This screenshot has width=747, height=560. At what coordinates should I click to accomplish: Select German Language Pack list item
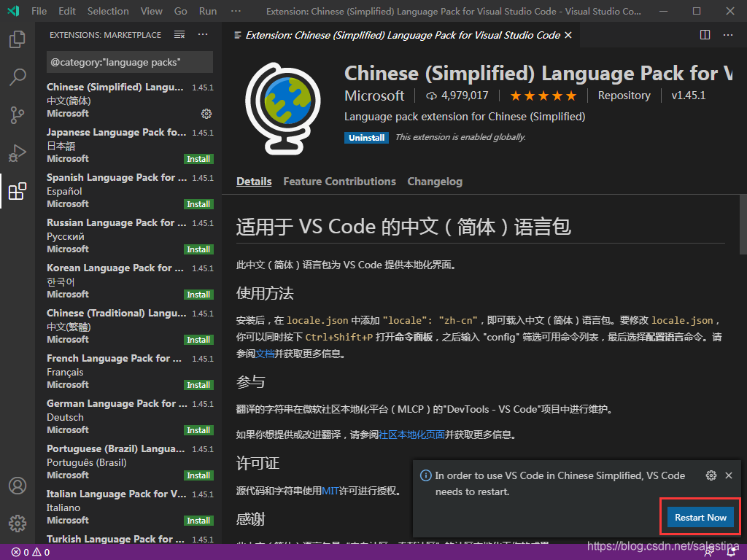pyautogui.click(x=128, y=416)
